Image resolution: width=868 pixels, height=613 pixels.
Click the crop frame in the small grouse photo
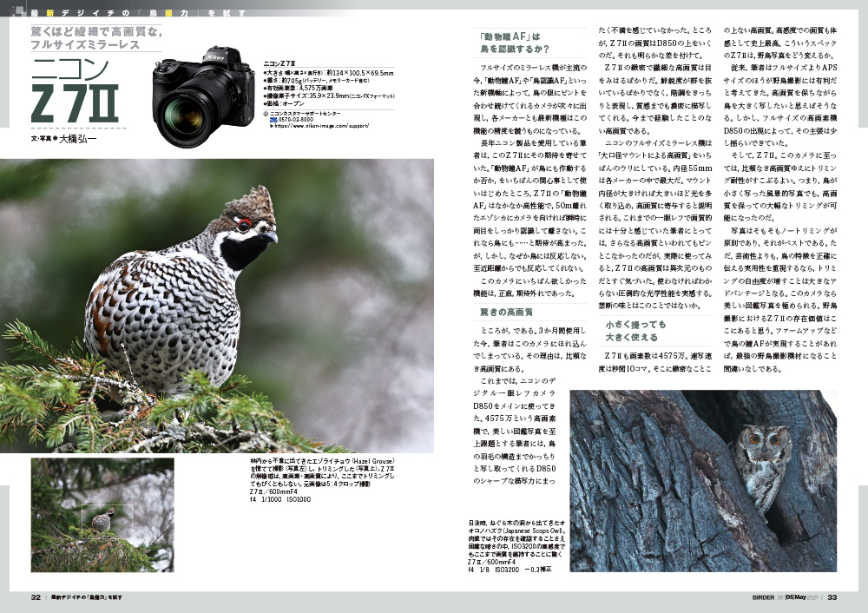click(107, 522)
